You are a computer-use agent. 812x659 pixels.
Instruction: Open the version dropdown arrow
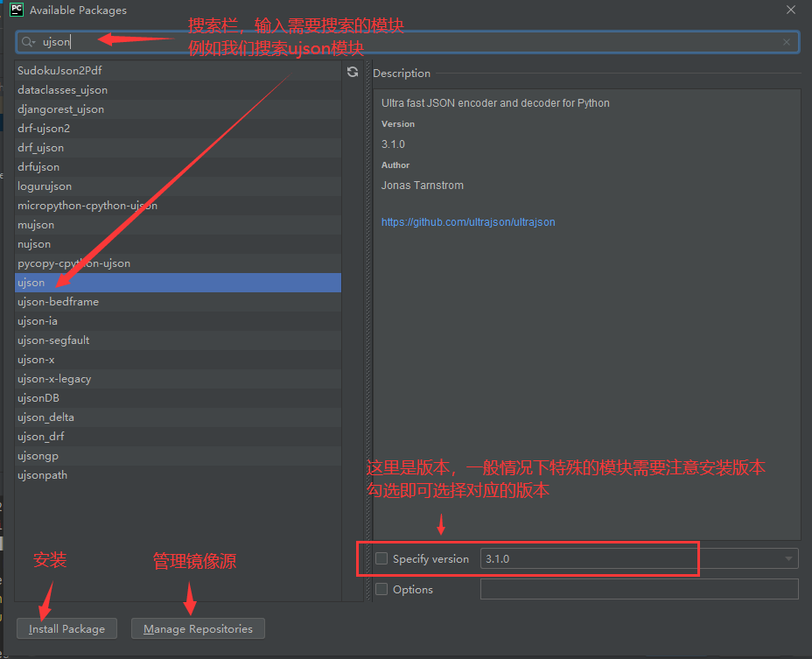point(788,558)
